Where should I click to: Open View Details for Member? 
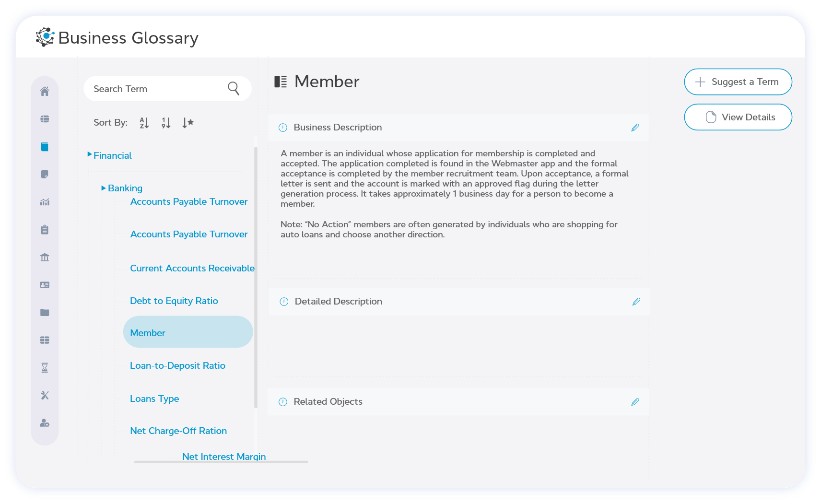[x=738, y=117]
